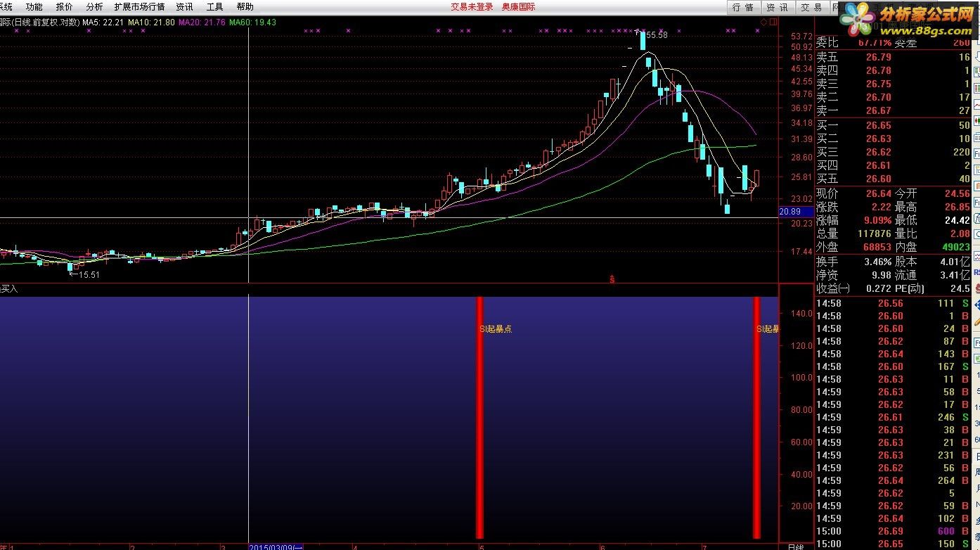Select the 卖五 26.79 order row

point(894,57)
